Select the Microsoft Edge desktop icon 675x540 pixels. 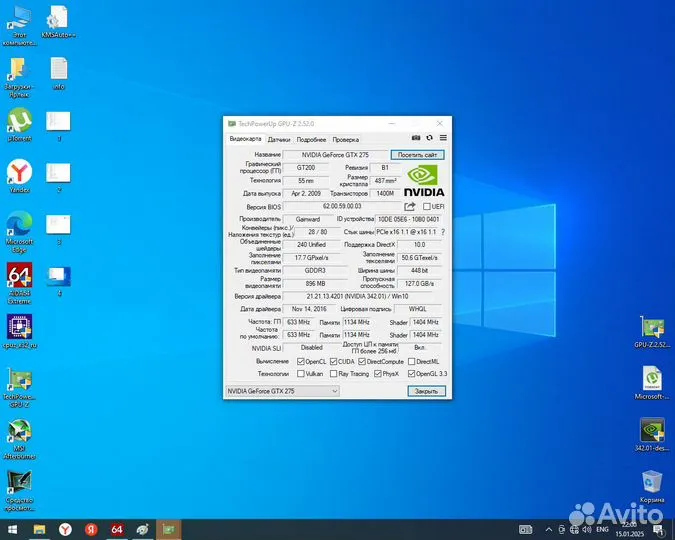coord(19,232)
